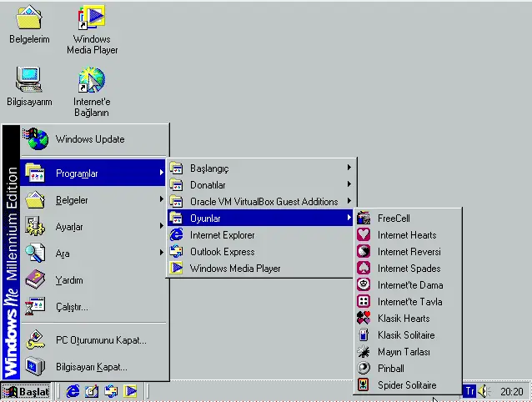This screenshot has width=532, height=402.
Task: Click Show Desktop icon in quick launch
Action: coord(92,391)
